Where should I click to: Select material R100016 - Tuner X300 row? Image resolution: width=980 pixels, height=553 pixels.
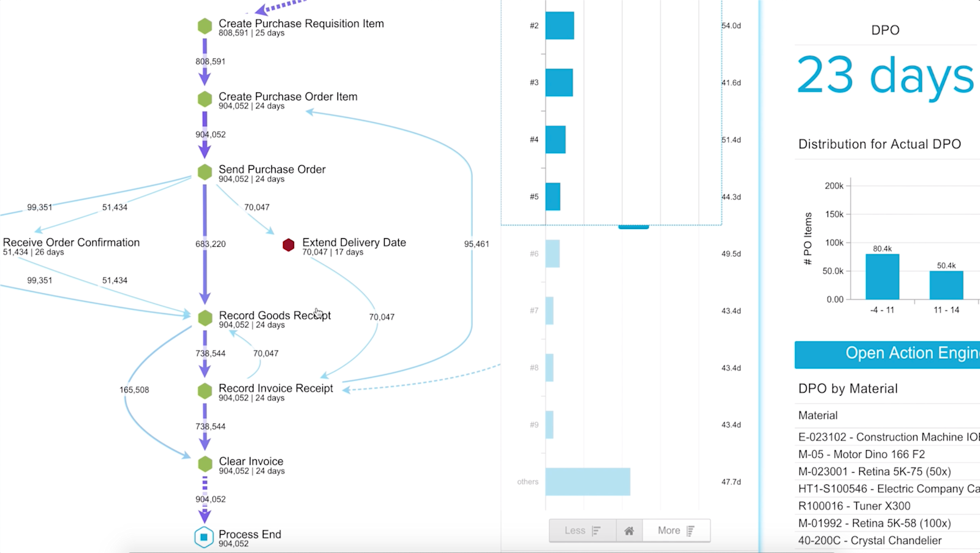[888, 506]
